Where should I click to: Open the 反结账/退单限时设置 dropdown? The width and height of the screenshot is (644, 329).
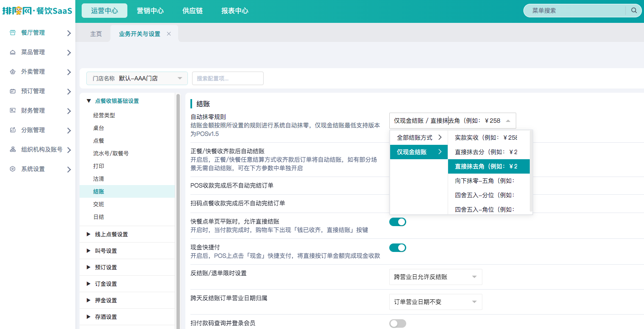pyautogui.click(x=435, y=277)
